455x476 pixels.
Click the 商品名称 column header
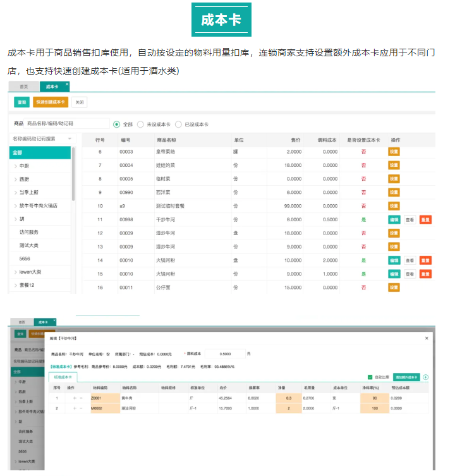(x=166, y=140)
